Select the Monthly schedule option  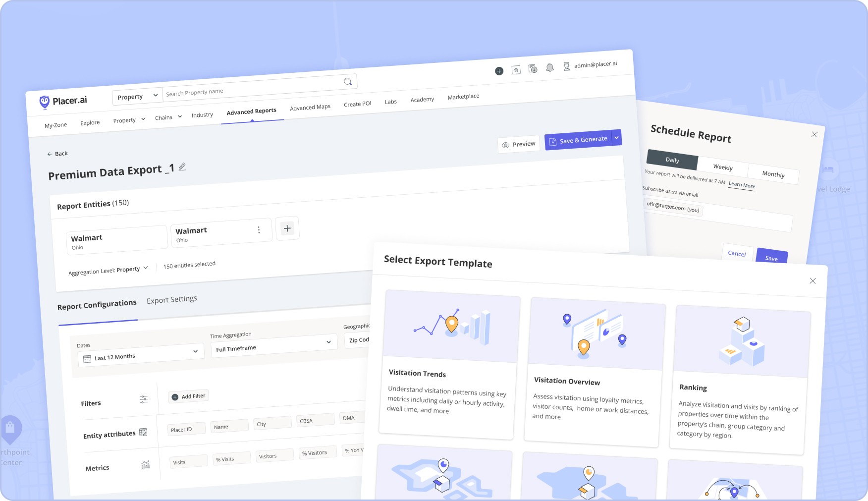coord(773,174)
